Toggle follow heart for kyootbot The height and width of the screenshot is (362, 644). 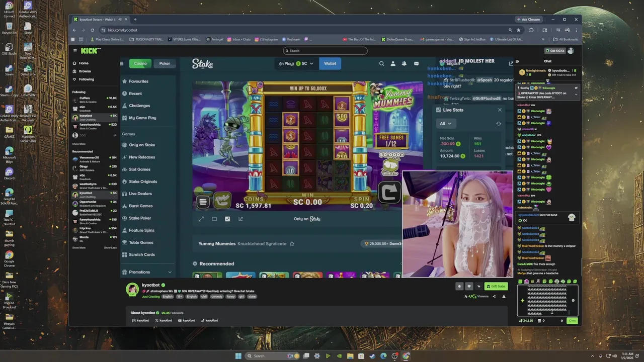click(469, 286)
